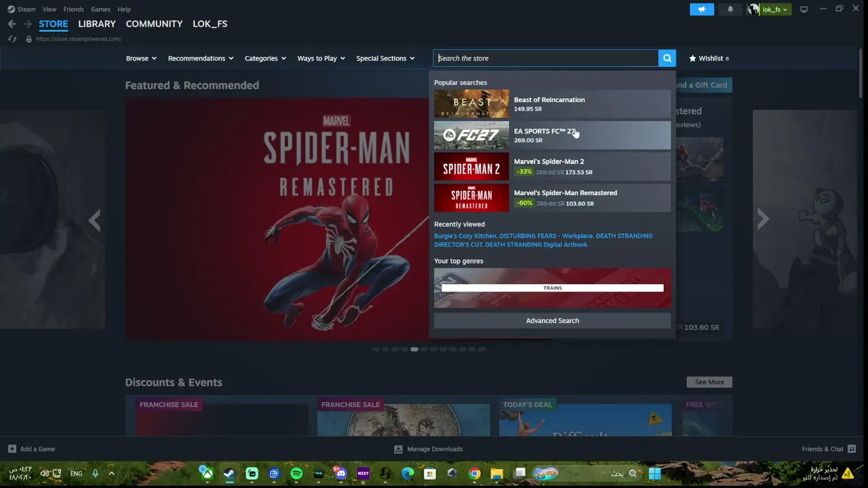Expand the Browse dropdown

click(141, 58)
